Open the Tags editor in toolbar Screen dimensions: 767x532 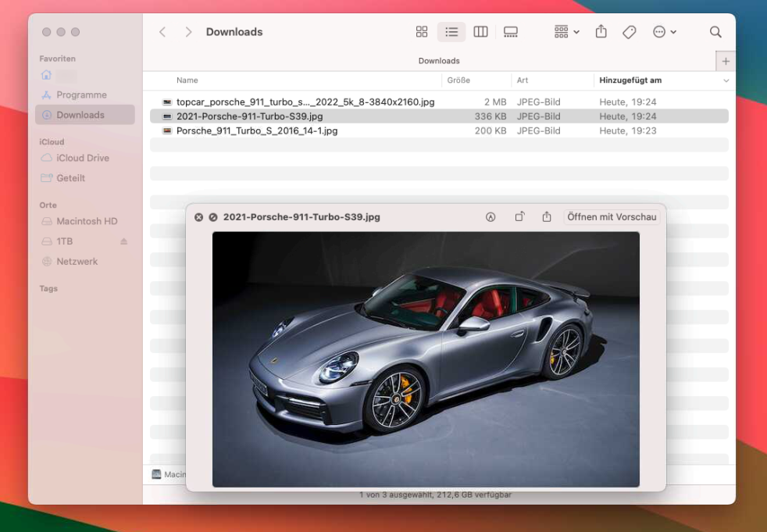tap(629, 32)
